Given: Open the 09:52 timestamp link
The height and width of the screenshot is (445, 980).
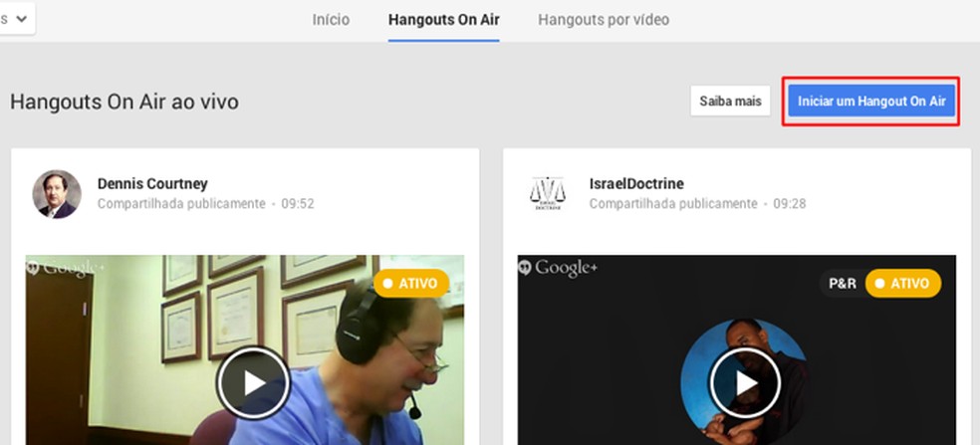Looking at the screenshot, I should click(298, 204).
